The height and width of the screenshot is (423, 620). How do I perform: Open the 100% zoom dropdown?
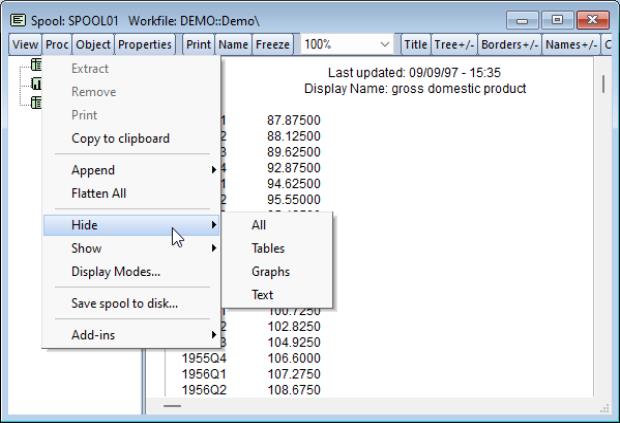(x=385, y=44)
